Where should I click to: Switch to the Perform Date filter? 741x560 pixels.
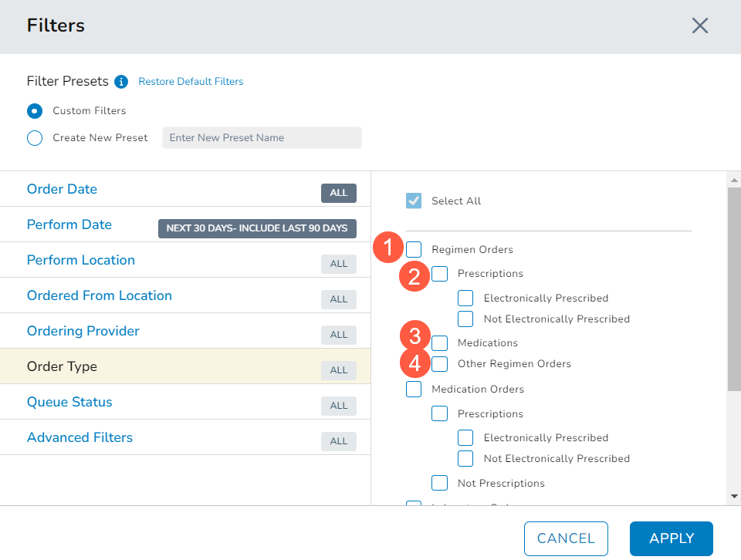[69, 224]
